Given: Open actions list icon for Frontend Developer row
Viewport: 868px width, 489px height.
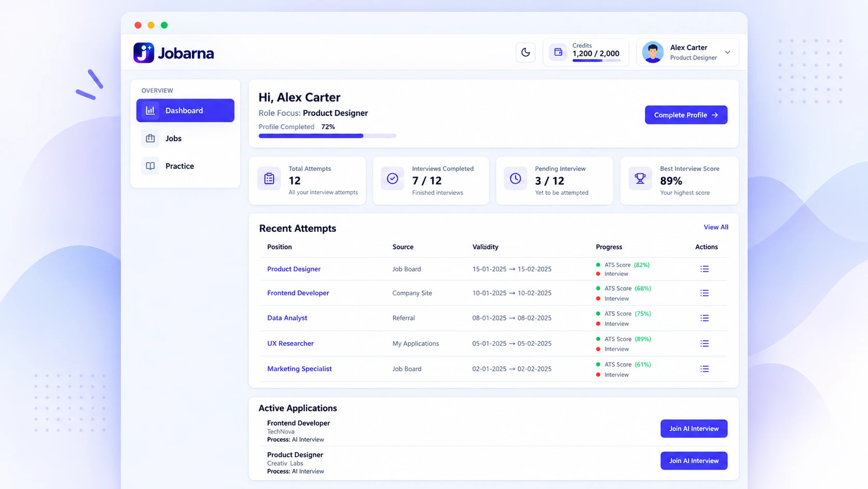Looking at the screenshot, I should pyautogui.click(x=704, y=293).
